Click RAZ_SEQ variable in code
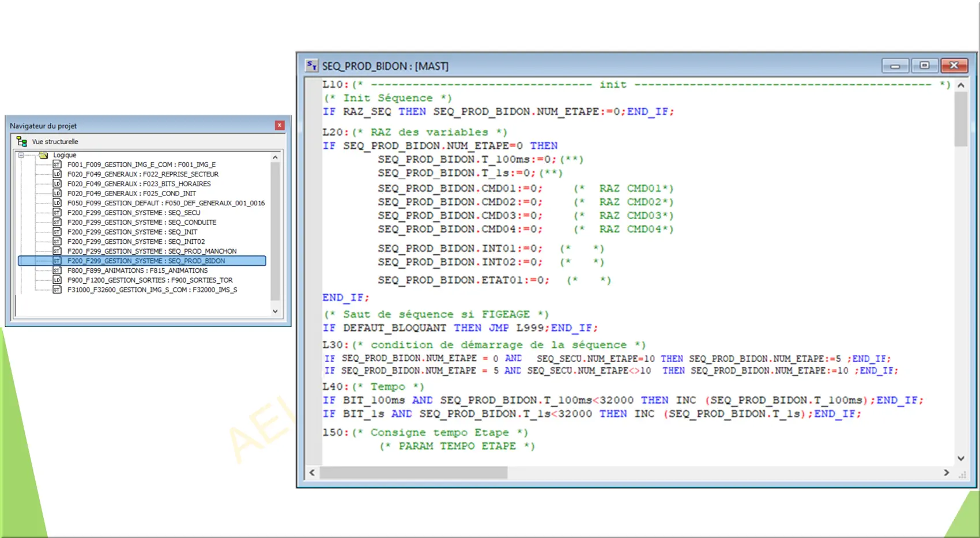The image size is (980, 538). tap(367, 111)
